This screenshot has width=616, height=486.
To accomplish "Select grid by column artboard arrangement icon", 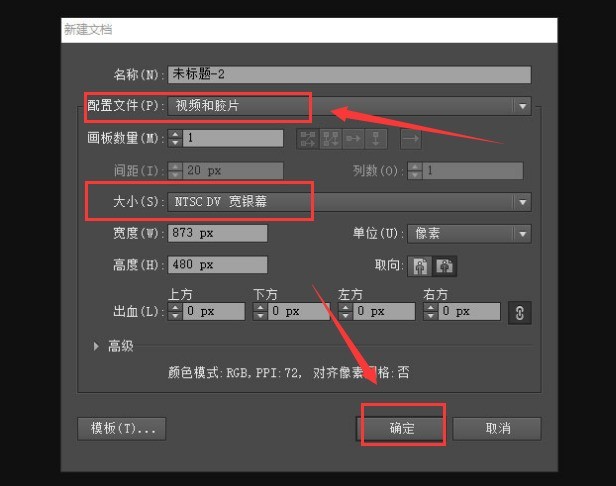I will [330, 139].
